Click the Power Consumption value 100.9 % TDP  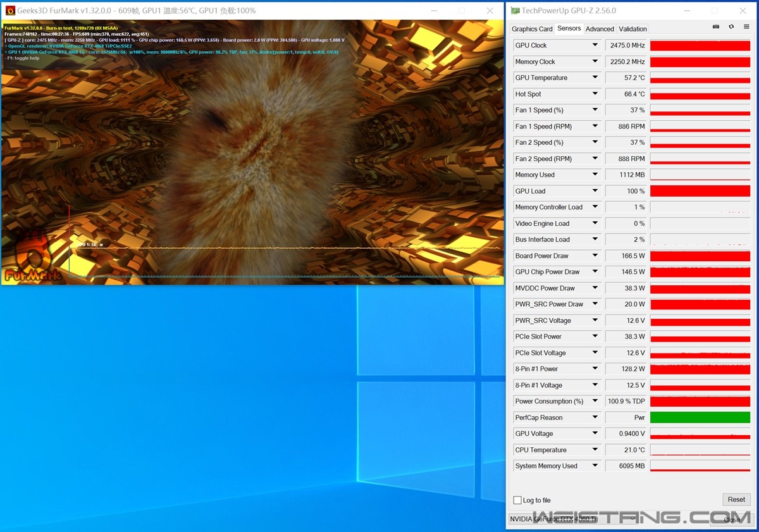tap(626, 401)
